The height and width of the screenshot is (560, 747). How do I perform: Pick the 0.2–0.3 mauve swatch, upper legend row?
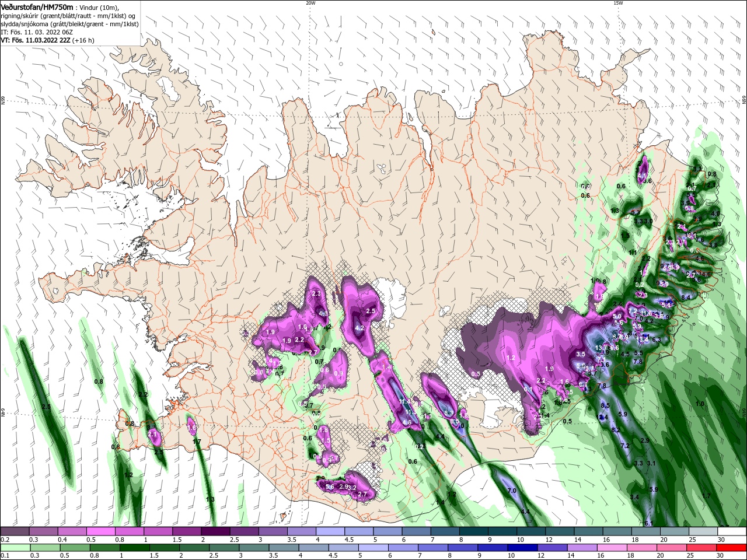[x=15, y=531]
